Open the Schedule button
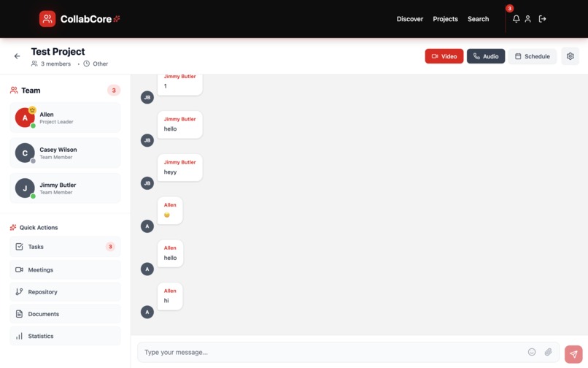Screen dimensions: 588x368 (532, 56)
